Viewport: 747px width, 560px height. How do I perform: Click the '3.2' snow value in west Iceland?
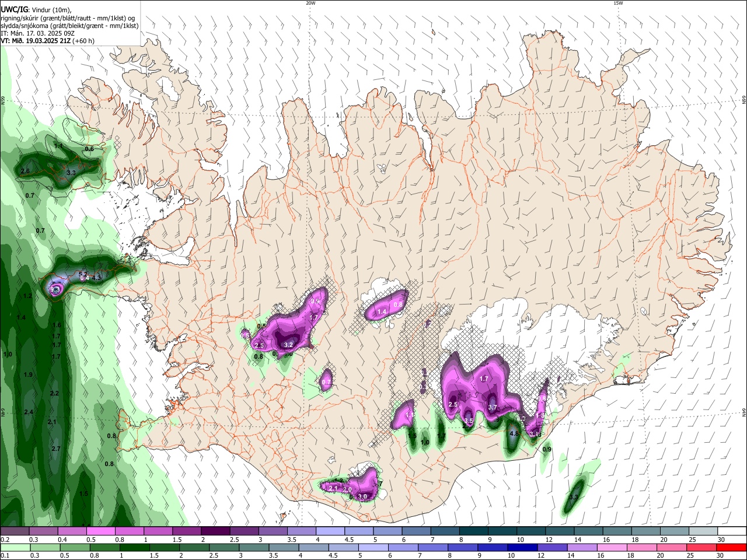[288, 345]
